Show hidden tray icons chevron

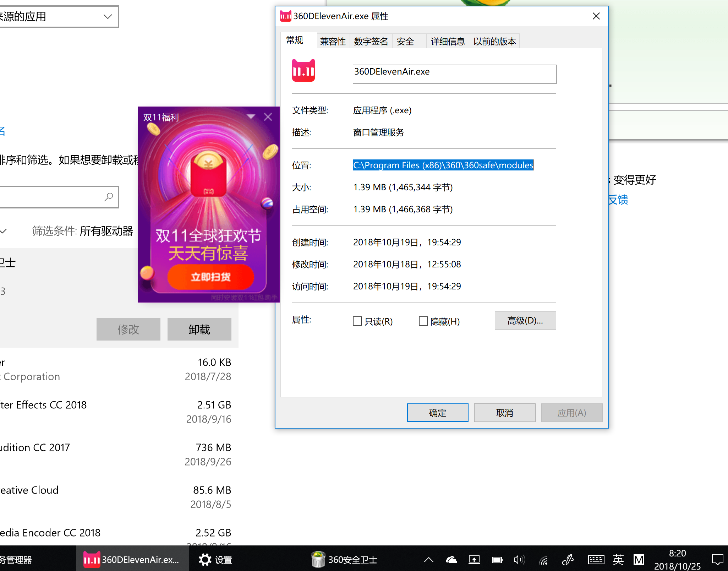coord(429,560)
